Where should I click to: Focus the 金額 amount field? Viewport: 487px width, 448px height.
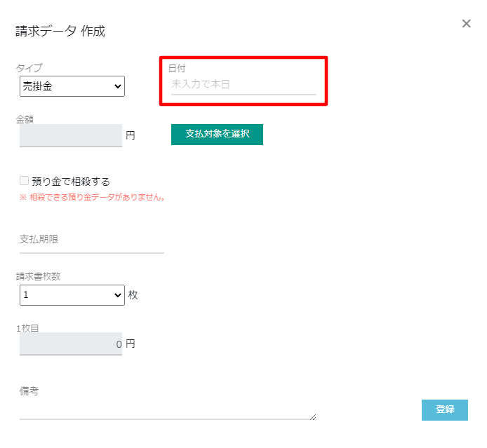coord(70,135)
